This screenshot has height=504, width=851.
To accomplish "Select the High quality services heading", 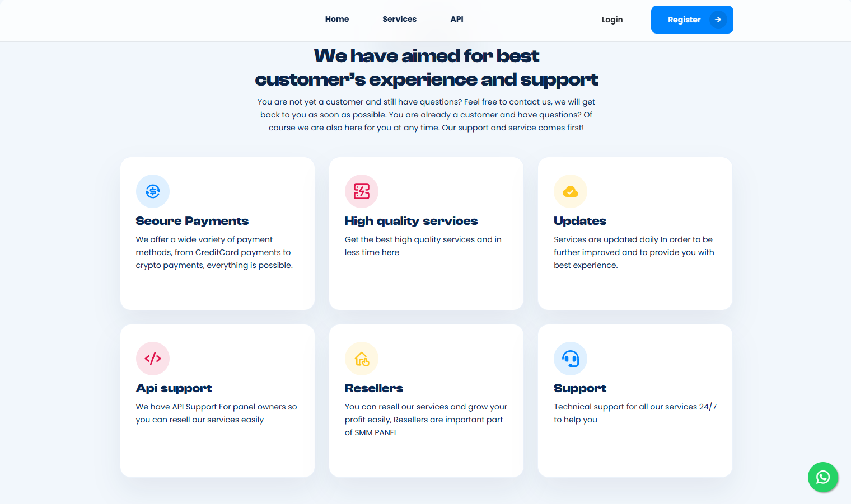I will [x=411, y=221].
